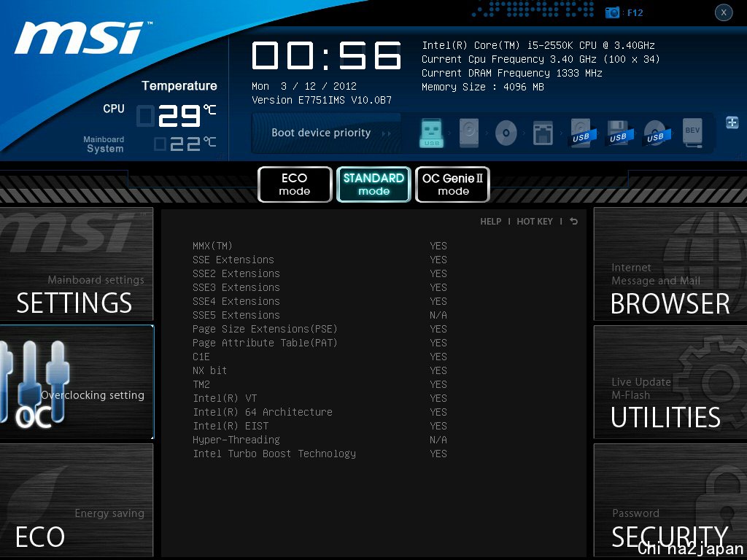Image resolution: width=747 pixels, height=560 pixels.
Task: Click the MSI logo at top left
Action: 82,38
